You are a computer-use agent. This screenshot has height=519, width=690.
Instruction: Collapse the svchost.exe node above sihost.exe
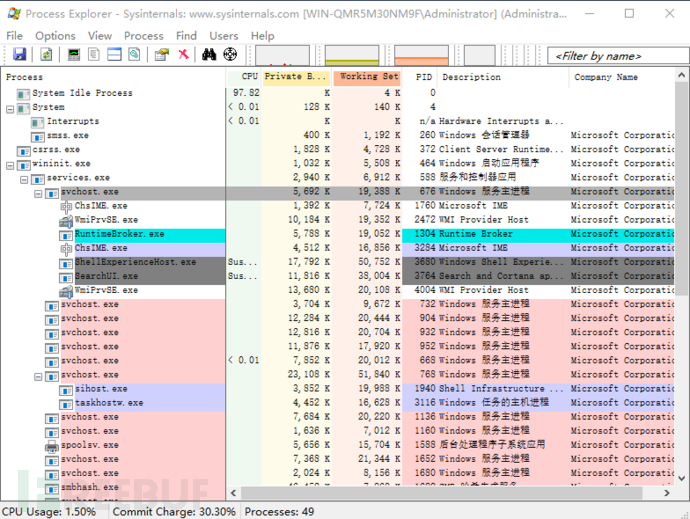pyautogui.click(x=38, y=377)
